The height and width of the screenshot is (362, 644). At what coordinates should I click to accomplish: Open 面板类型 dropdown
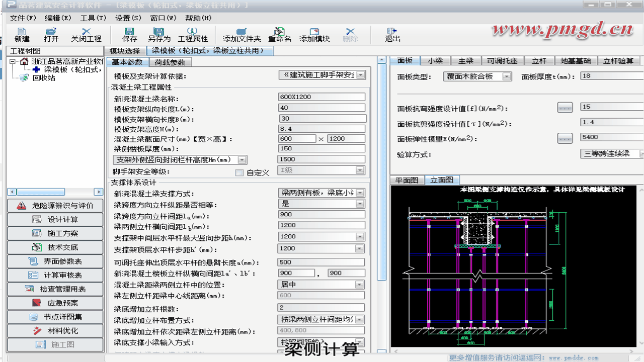(507, 76)
